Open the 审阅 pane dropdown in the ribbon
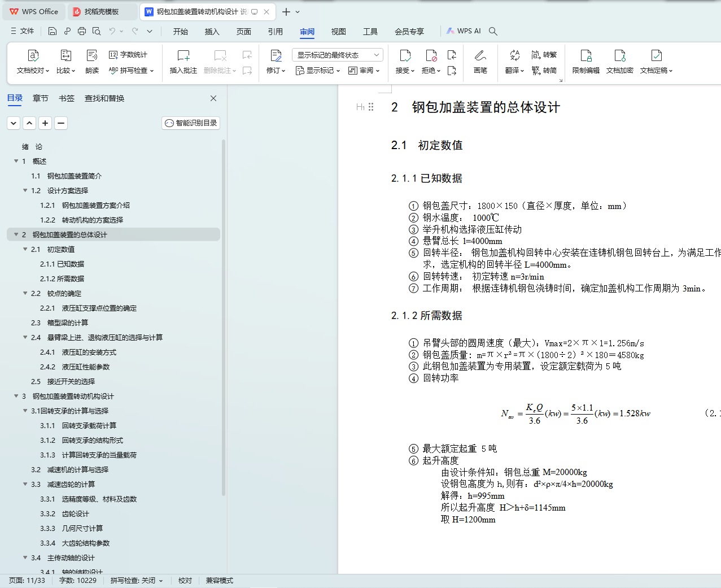The width and height of the screenshot is (721, 588). coord(364,71)
